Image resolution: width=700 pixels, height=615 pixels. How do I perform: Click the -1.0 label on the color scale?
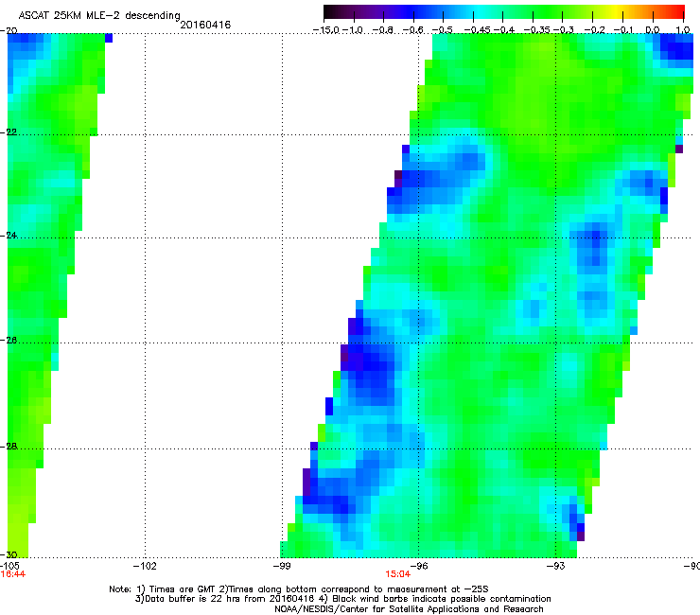(353, 30)
